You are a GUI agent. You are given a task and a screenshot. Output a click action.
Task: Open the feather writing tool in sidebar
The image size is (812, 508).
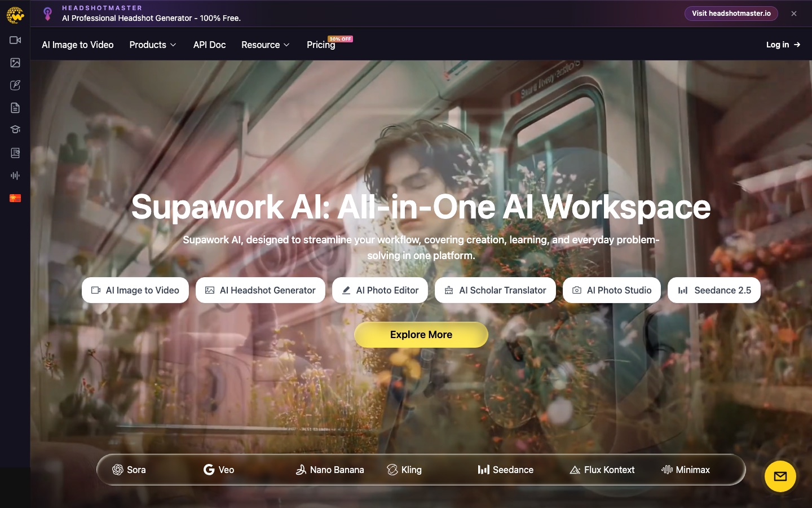pos(15,85)
